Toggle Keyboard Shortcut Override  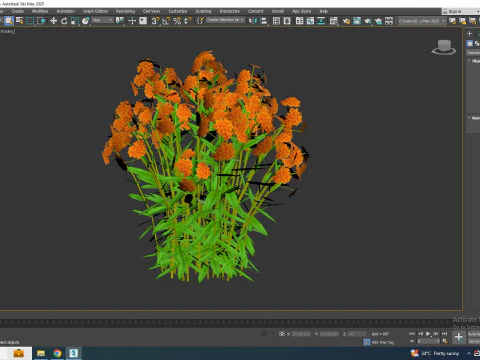(143, 21)
